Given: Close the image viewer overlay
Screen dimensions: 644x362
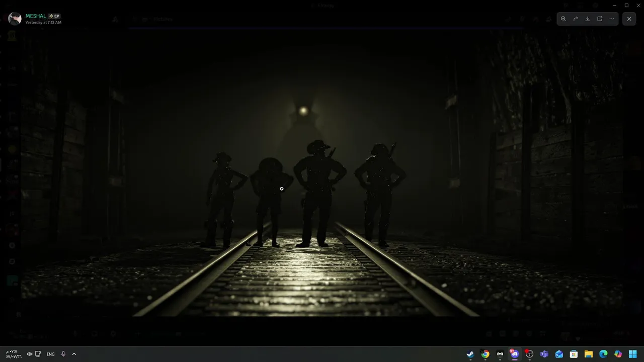Looking at the screenshot, I should click(629, 19).
